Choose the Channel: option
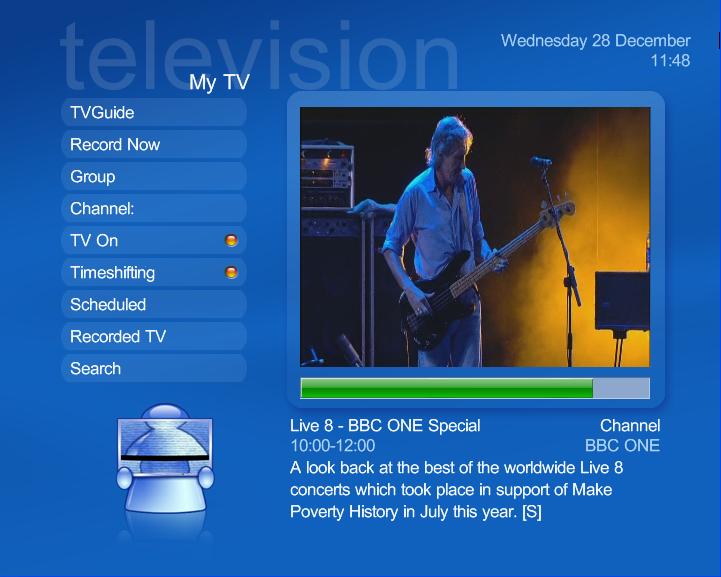721x577 pixels. point(154,208)
